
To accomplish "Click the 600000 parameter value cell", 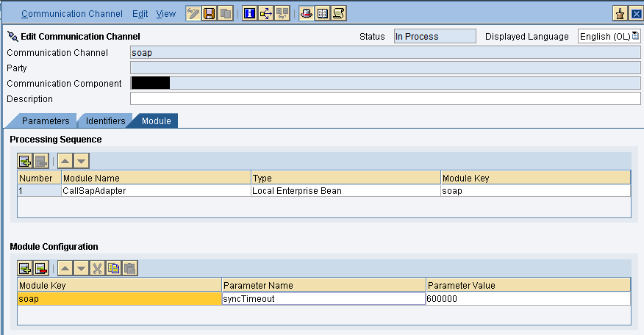I will point(526,299).
